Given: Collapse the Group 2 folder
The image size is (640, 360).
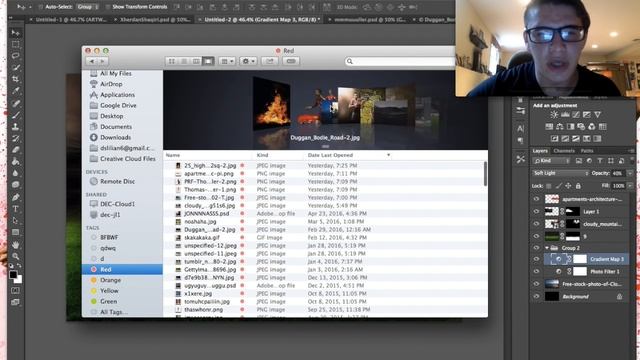Looking at the screenshot, I should pyautogui.click(x=547, y=248).
